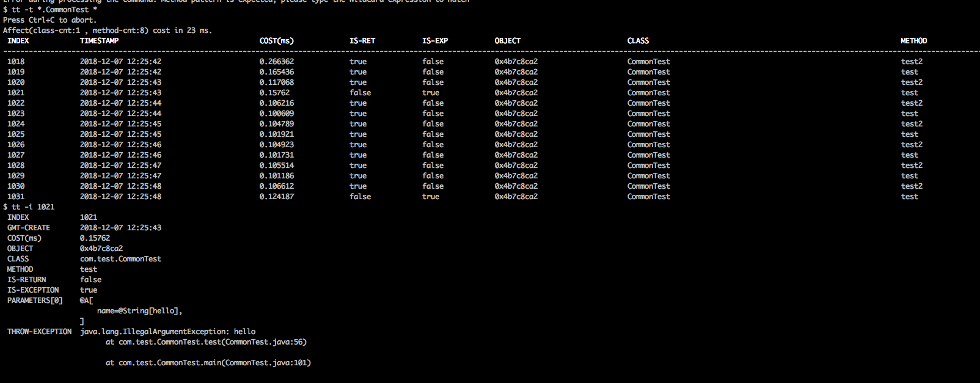Click the IS-EXCEPTION label

(x=33, y=290)
